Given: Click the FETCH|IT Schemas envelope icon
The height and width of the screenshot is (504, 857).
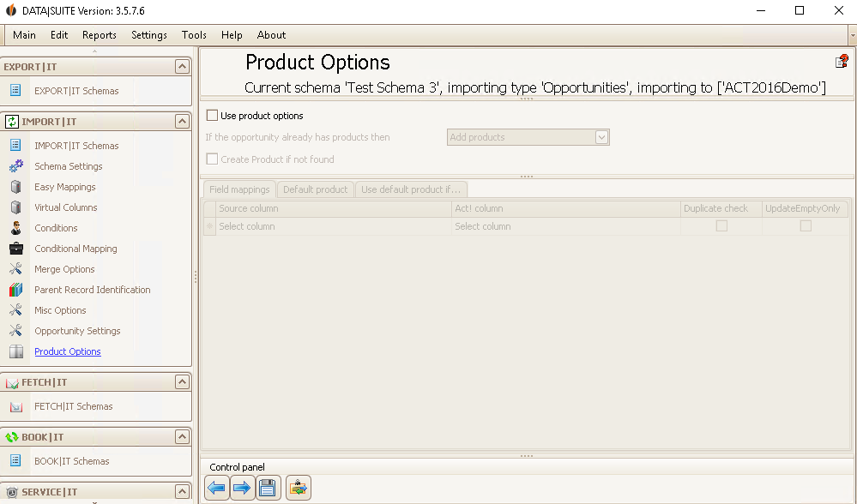Looking at the screenshot, I should tap(15, 407).
